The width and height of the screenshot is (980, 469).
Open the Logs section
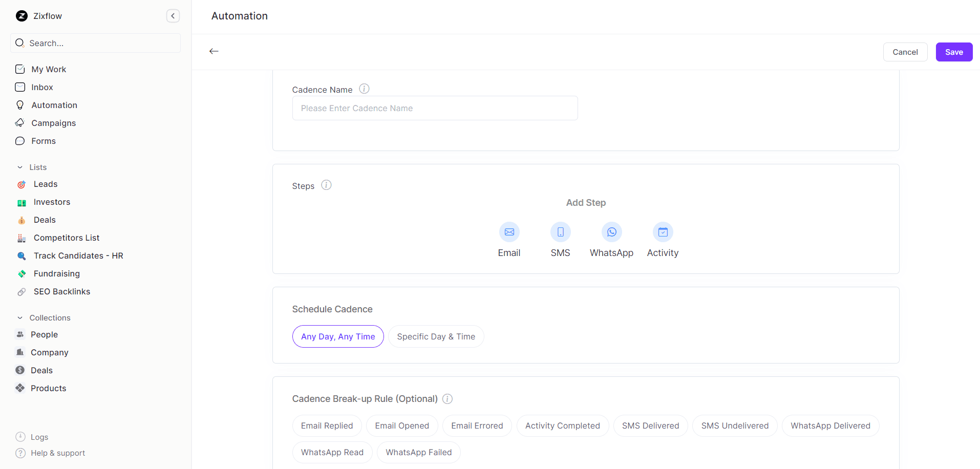(x=38, y=437)
